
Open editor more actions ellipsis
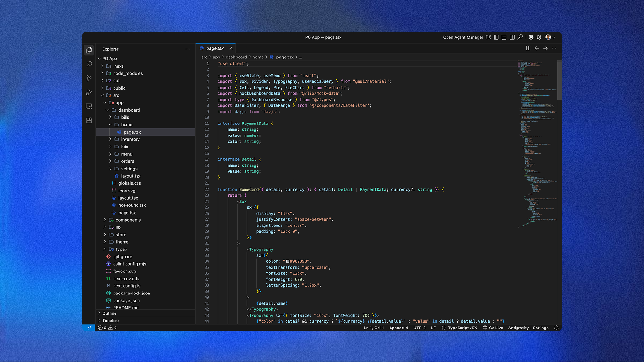pyautogui.click(x=554, y=48)
